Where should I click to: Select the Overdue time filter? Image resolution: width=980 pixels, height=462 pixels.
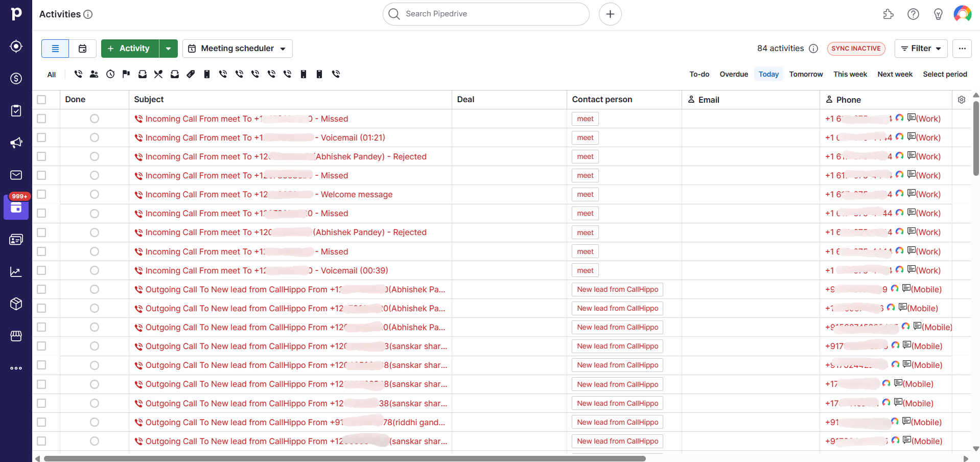[734, 74]
